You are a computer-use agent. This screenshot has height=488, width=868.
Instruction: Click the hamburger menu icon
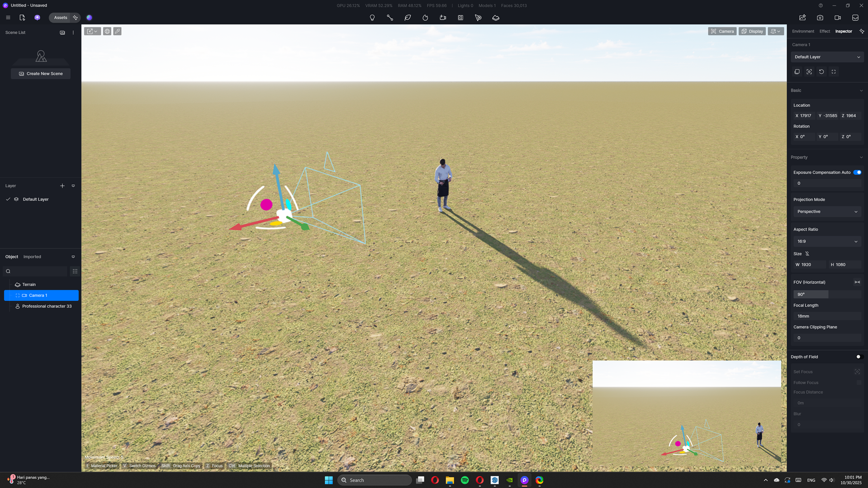[x=8, y=18]
